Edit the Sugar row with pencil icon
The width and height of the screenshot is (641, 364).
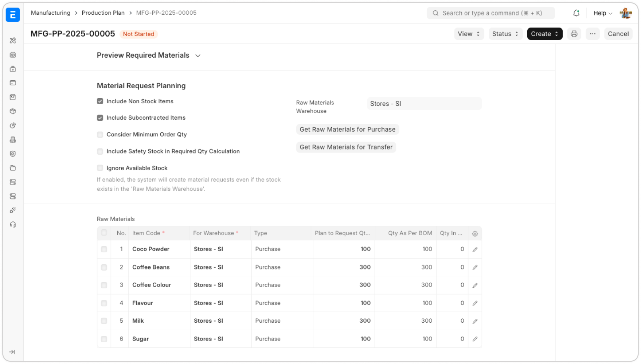pyautogui.click(x=475, y=339)
